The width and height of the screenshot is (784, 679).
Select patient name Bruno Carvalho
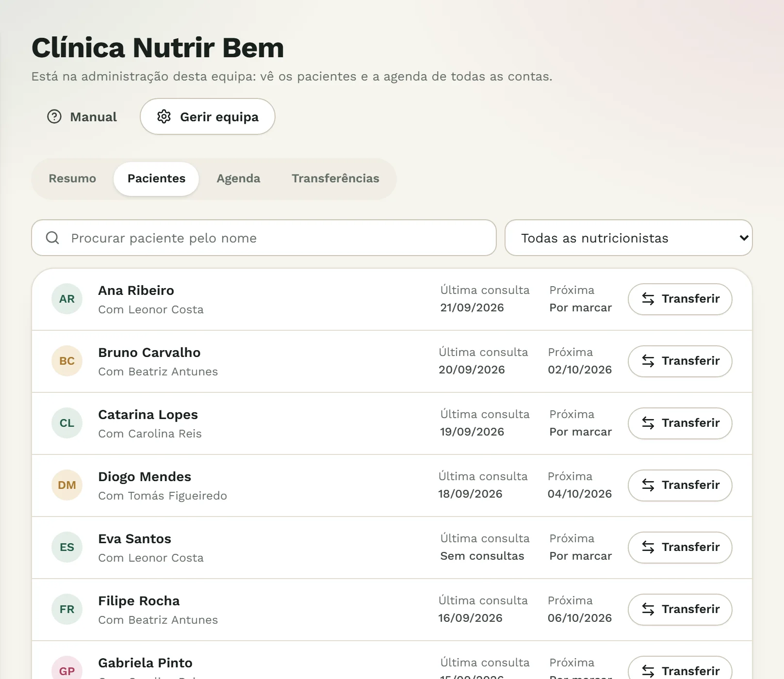[149, 353]
